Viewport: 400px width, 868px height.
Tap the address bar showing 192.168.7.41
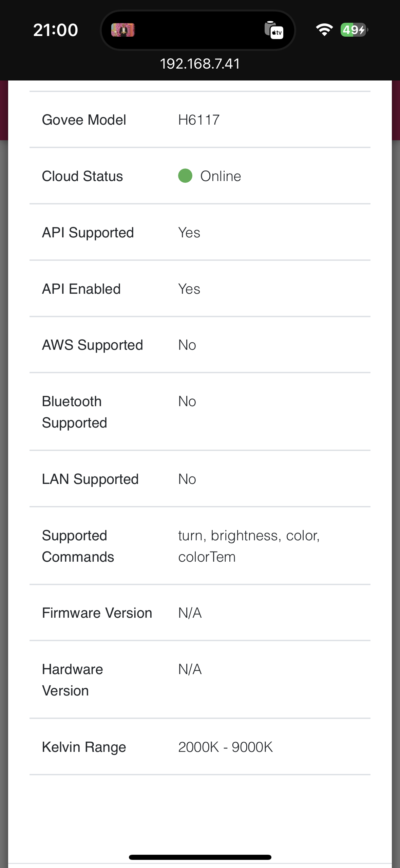point(200,63)
